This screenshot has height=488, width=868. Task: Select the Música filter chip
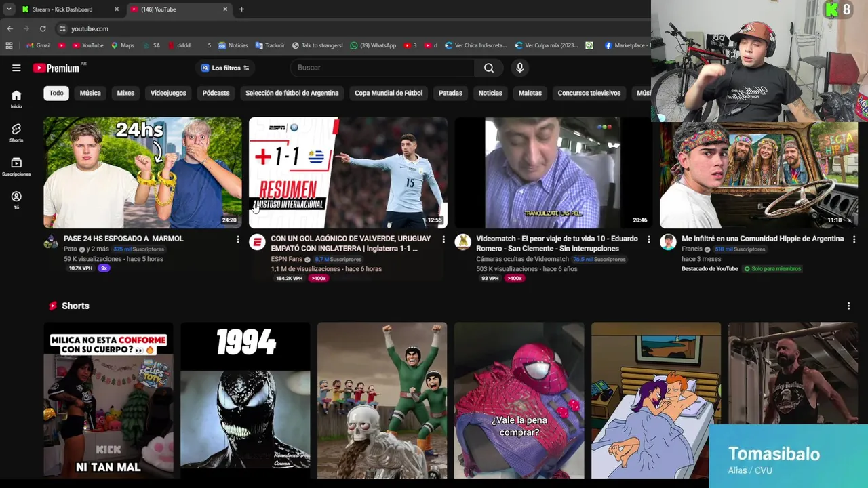pyautogui.click(x=90, y=93)
